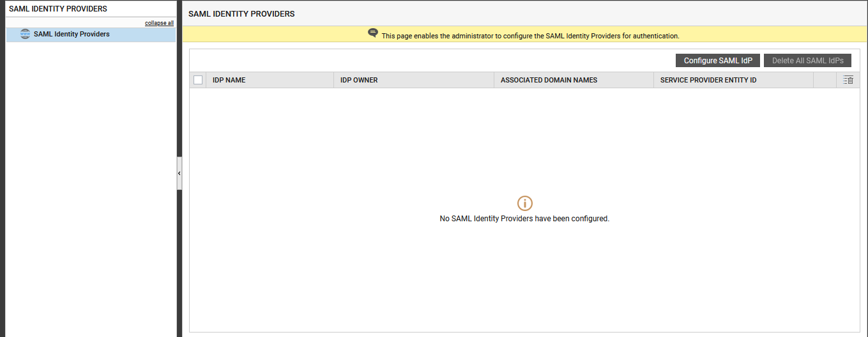Click the main SAML IDENTITY PROVIDERS page heading

(x=241, y=14)
